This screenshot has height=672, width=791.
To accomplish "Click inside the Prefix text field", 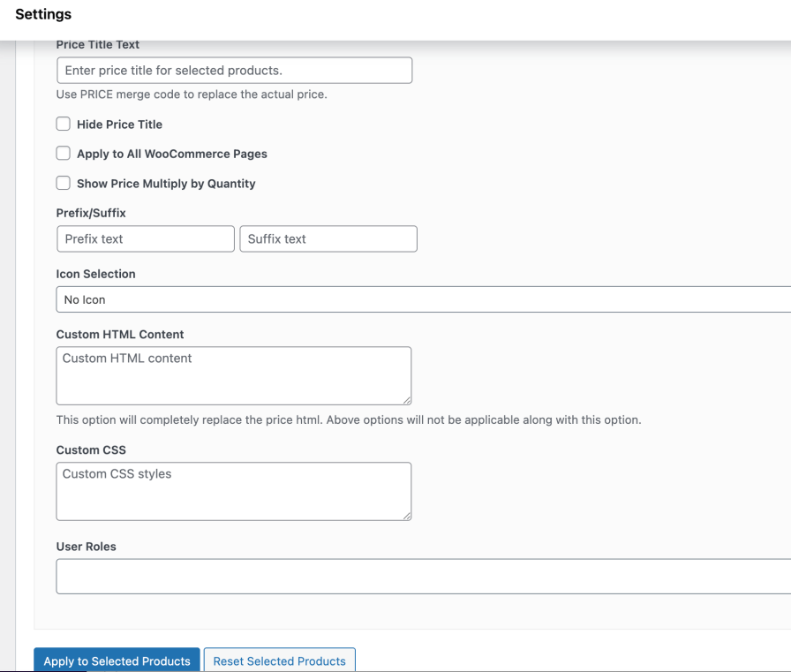I will pyautogui.click(x=145, y=238).
